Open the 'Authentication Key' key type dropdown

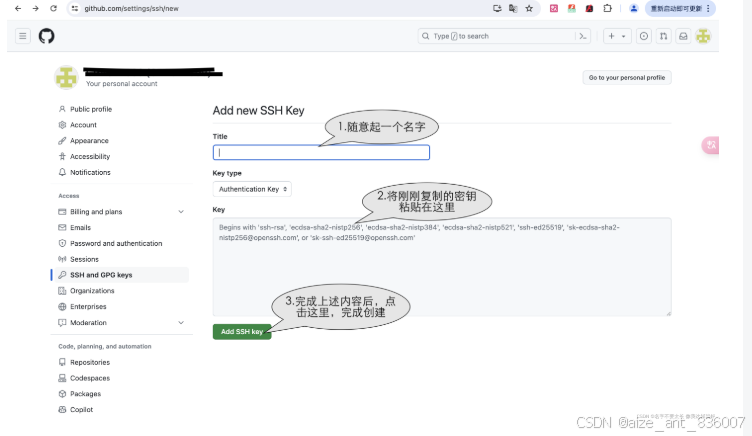[x=252, y=189]
